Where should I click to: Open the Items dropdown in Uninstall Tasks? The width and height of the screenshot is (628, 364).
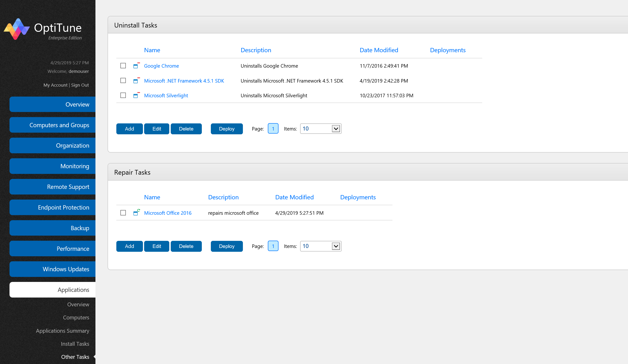[x=321, y=128]
